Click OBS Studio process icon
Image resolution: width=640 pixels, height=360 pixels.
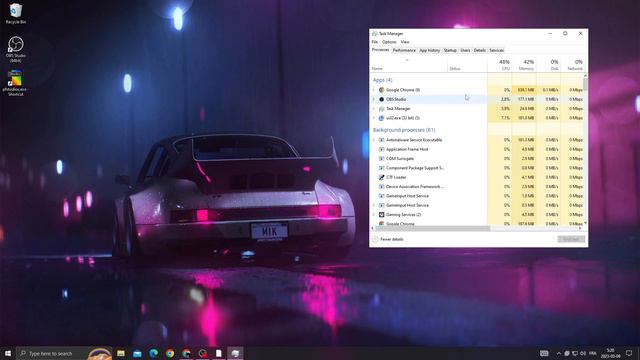(x=381, y=99)
